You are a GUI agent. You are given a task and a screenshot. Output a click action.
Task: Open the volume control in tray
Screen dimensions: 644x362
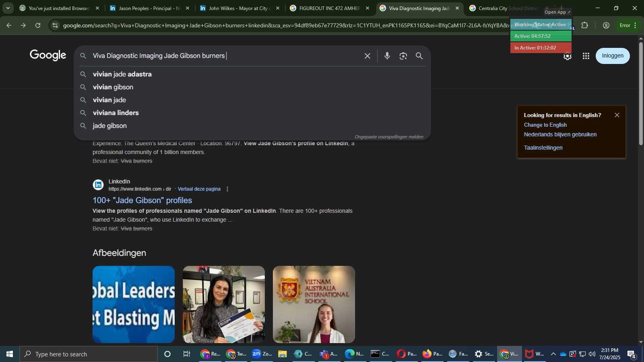pyautogui.click(x=592, y=354)
